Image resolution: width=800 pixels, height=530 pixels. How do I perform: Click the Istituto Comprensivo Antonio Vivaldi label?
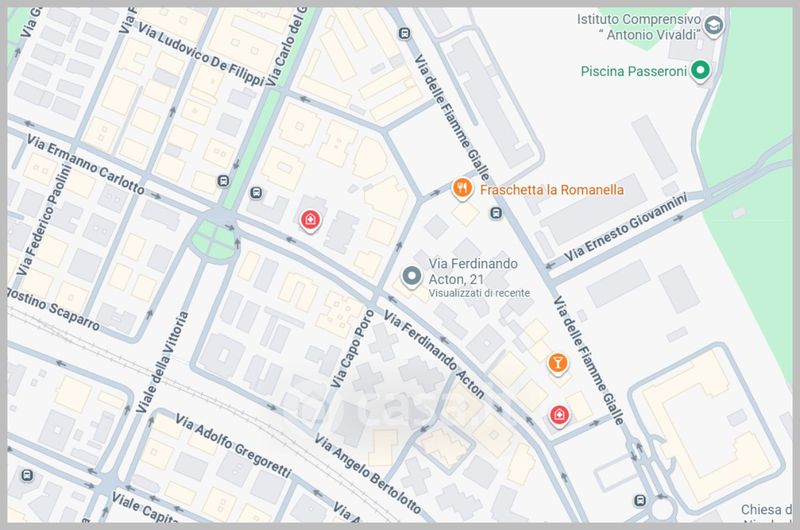click(x=639, y=27)
